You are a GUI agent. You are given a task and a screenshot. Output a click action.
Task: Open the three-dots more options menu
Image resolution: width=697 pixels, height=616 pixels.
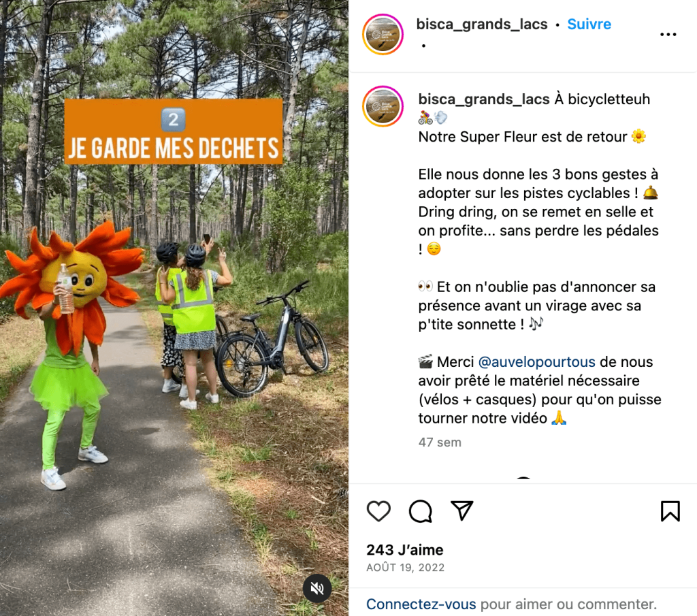pos(668,34)
